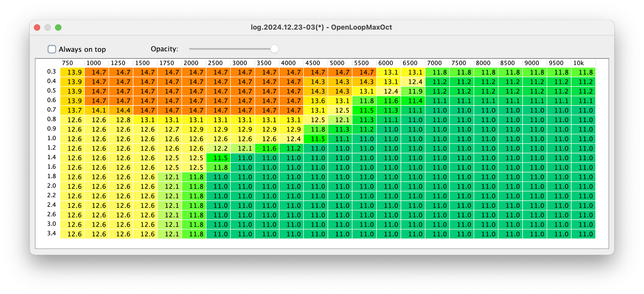
Task: Click the 0.3 row label
Action: (52, 72)
